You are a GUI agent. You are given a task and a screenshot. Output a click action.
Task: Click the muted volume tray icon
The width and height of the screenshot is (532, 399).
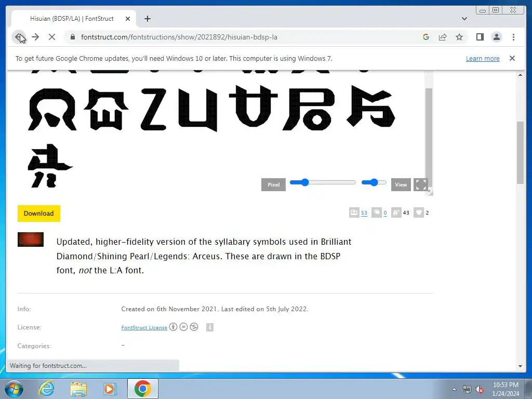click(x=480, y=389)
